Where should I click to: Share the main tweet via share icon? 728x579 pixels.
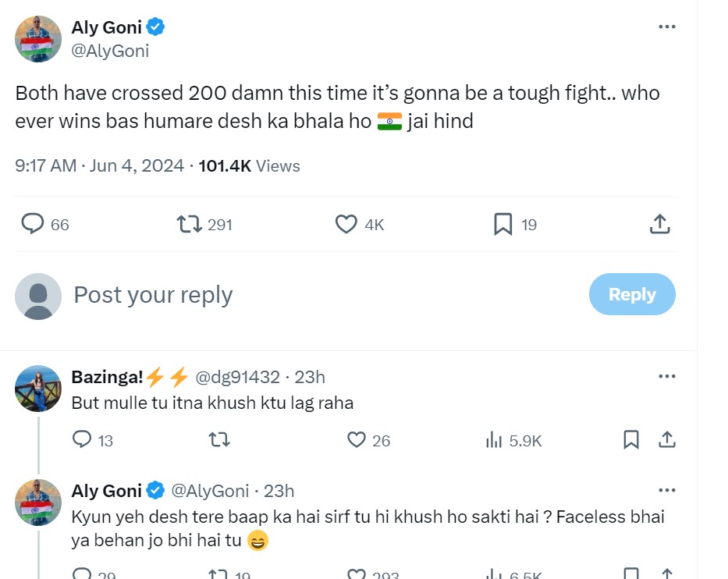pyautogui.click(x=659, y=225)
